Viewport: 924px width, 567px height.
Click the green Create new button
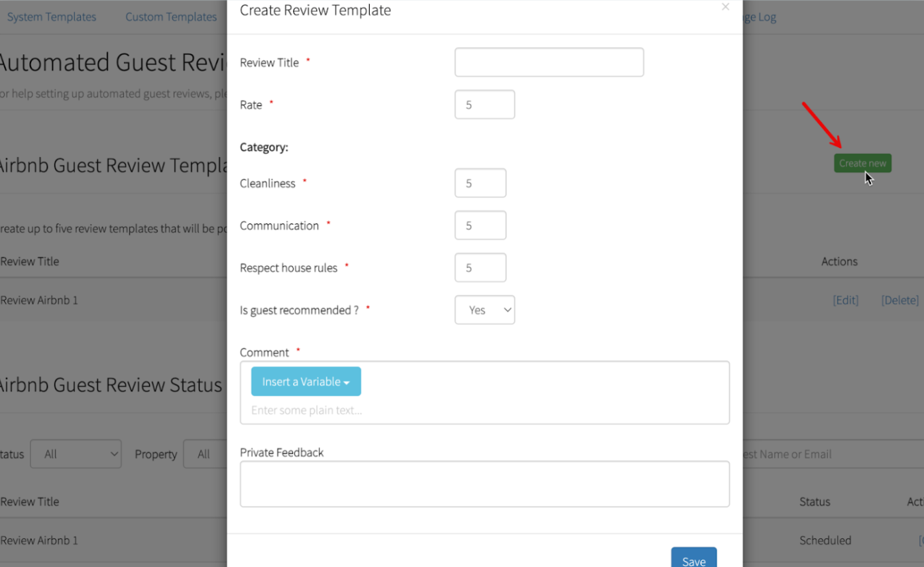(862, 163)
